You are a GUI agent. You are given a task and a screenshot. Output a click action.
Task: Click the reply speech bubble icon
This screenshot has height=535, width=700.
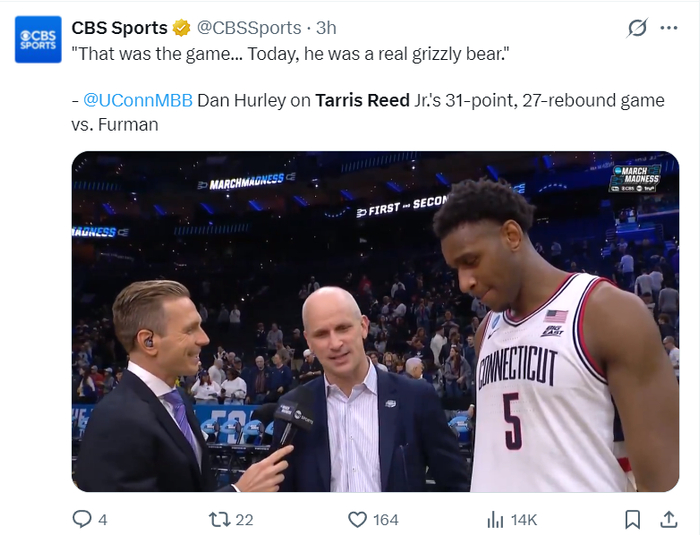[82, 519]
